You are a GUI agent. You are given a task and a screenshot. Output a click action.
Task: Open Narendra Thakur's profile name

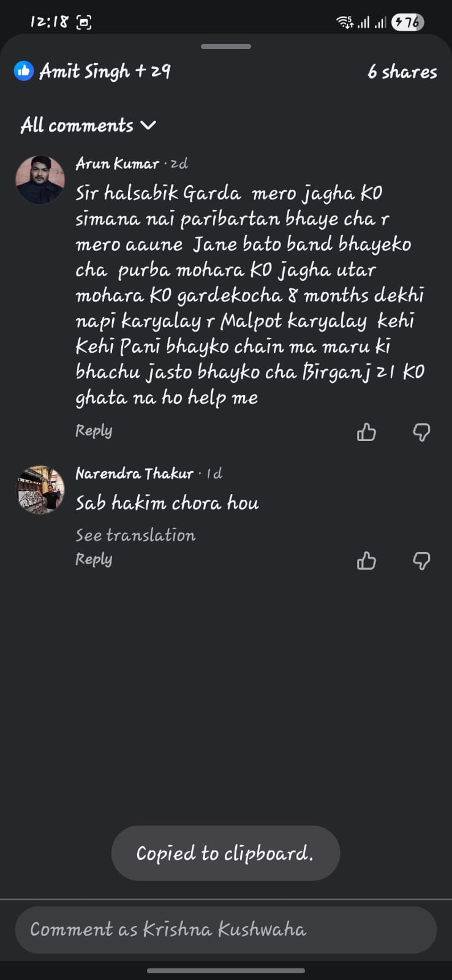tap(134, 473)
